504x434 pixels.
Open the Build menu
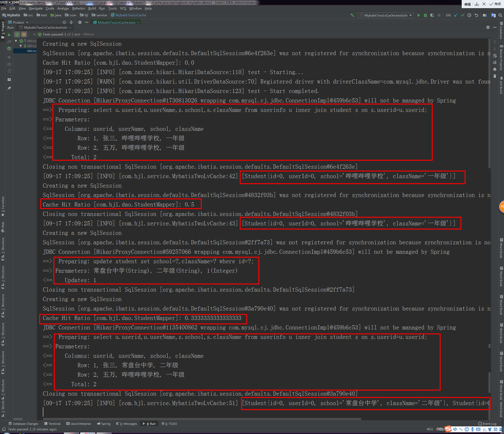tap(92, 8)
